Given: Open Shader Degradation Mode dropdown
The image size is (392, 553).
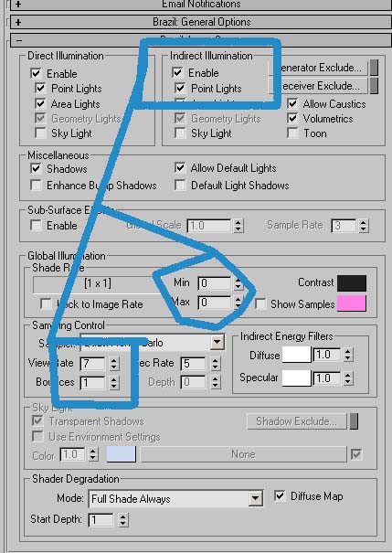Looking at the screenshot, I should click(x=255, y=498).
